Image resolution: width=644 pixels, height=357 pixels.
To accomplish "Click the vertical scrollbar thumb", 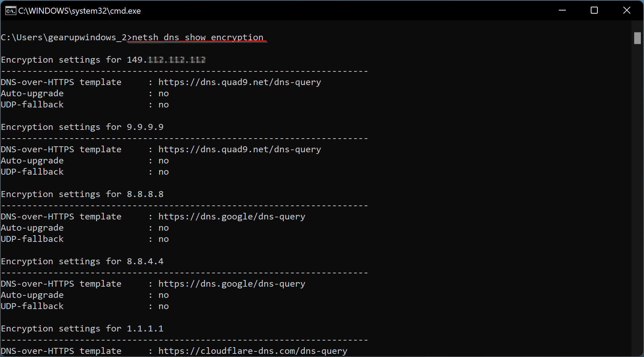I will point(637,38).
